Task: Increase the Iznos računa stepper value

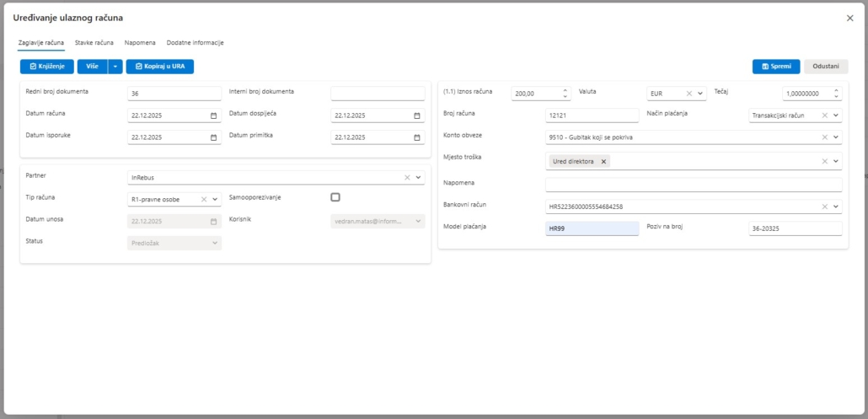Action: point(565,90)
